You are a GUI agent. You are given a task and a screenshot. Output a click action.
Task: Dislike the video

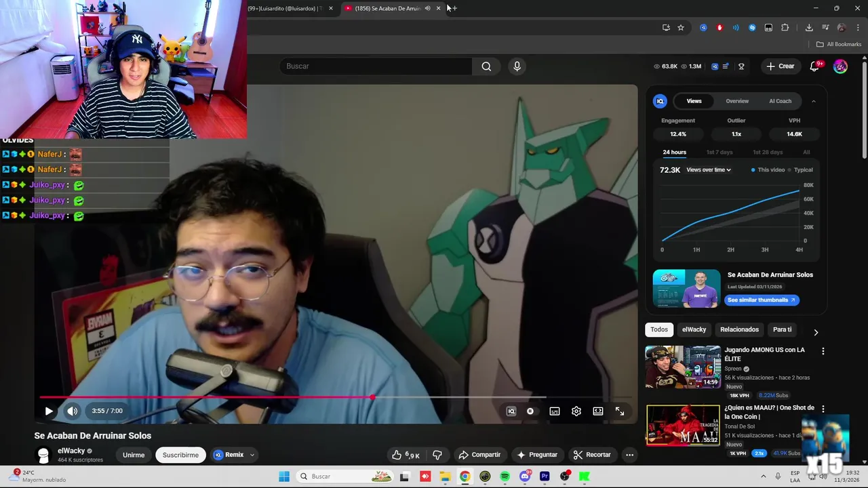[x=437, y=455]
